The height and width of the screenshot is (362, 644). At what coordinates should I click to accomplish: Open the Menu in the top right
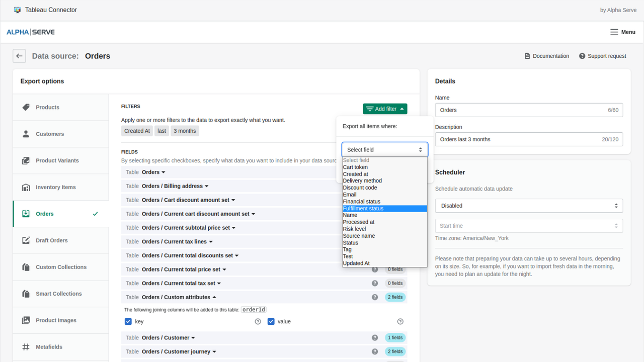click(622, 32)
